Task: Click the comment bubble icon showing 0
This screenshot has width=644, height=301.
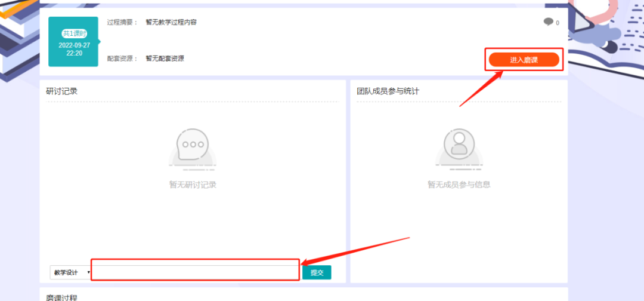Action: pyautogui.click(x=549, y=21)
